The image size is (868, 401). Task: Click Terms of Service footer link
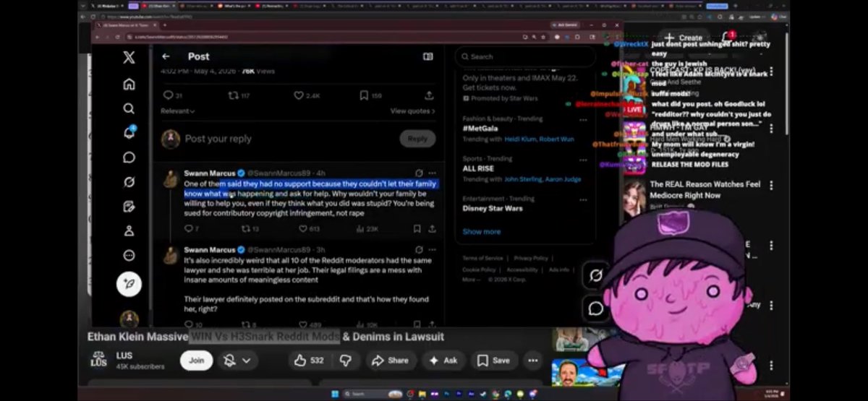tap(482, 258)
